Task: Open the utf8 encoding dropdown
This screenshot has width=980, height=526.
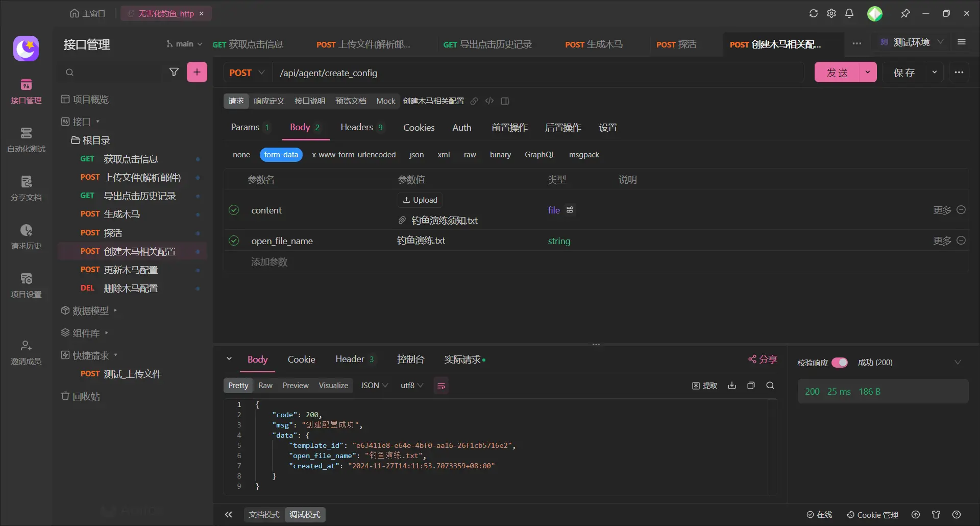Action: (x=412, y=386)
